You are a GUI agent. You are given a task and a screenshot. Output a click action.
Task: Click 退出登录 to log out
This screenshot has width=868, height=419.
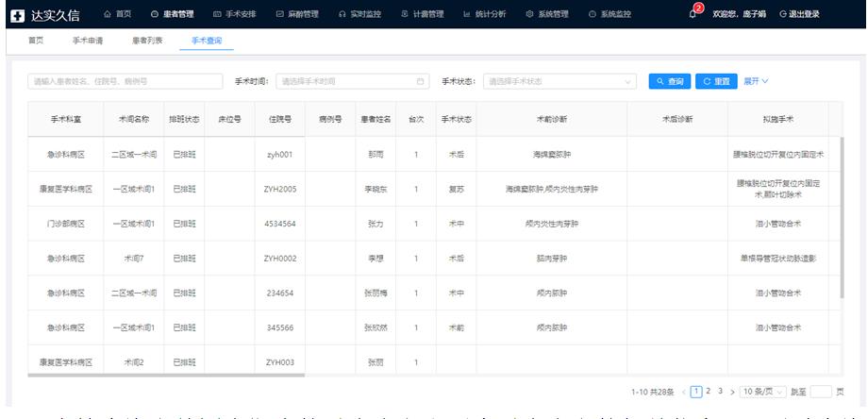(x=798, y=13)
